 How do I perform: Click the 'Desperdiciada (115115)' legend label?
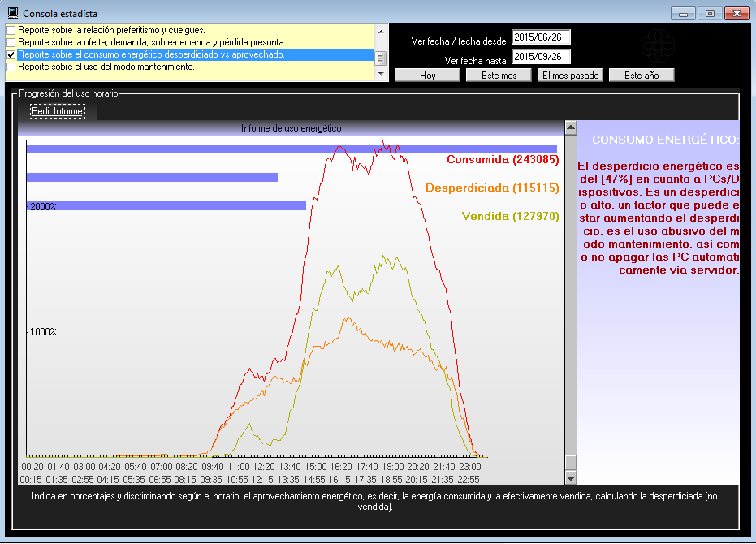point(492,188)
